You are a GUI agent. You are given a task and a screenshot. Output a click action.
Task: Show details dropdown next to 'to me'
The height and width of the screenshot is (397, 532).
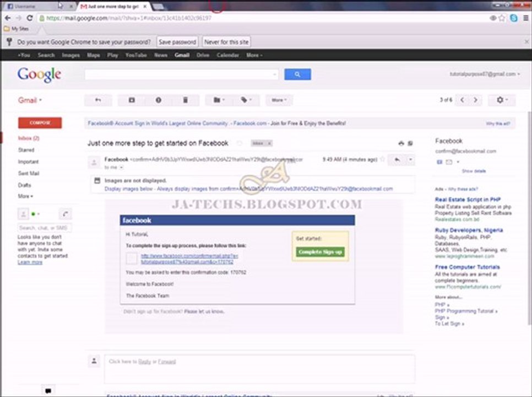(x=122, y=168)
